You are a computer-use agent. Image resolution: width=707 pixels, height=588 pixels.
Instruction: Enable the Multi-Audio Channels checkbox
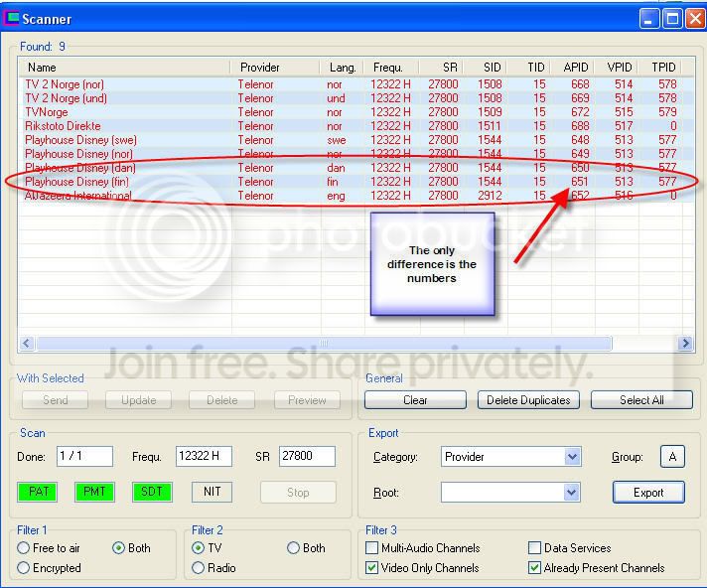(x=371, y=548)
